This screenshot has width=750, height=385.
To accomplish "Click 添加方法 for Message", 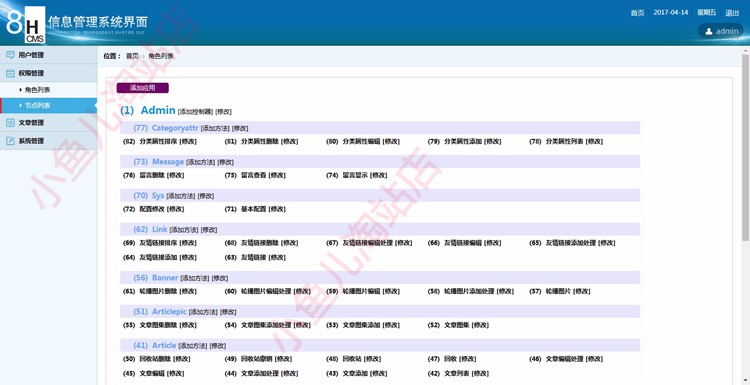I will tap(200, 163).
